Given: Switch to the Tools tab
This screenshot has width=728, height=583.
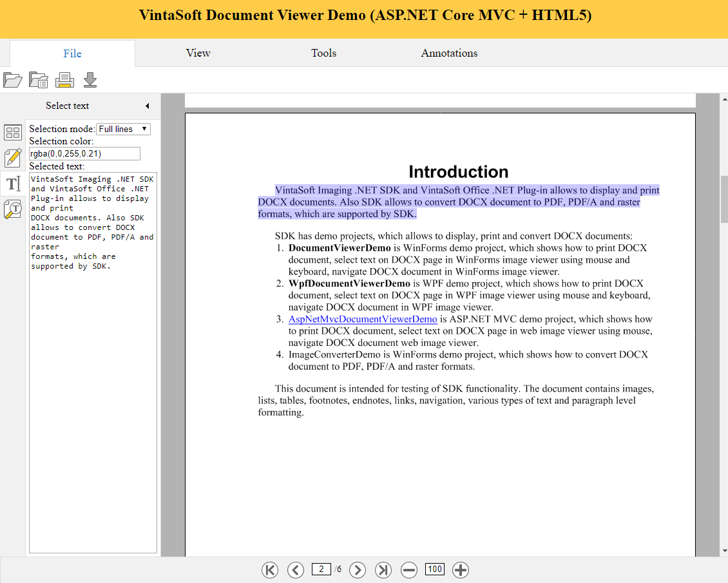Looking at the screenshot, I should point(323,53).
